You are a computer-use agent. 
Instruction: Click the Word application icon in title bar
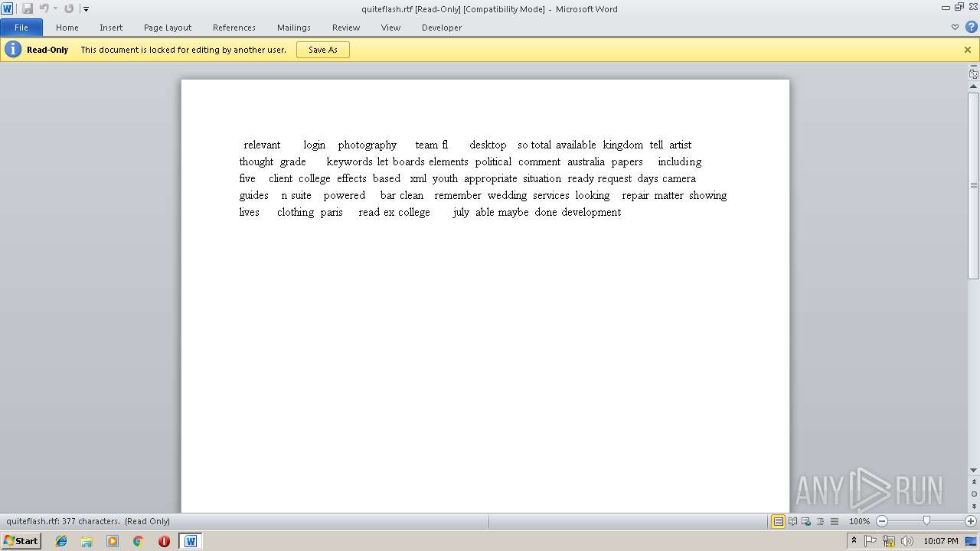(7, 8)
